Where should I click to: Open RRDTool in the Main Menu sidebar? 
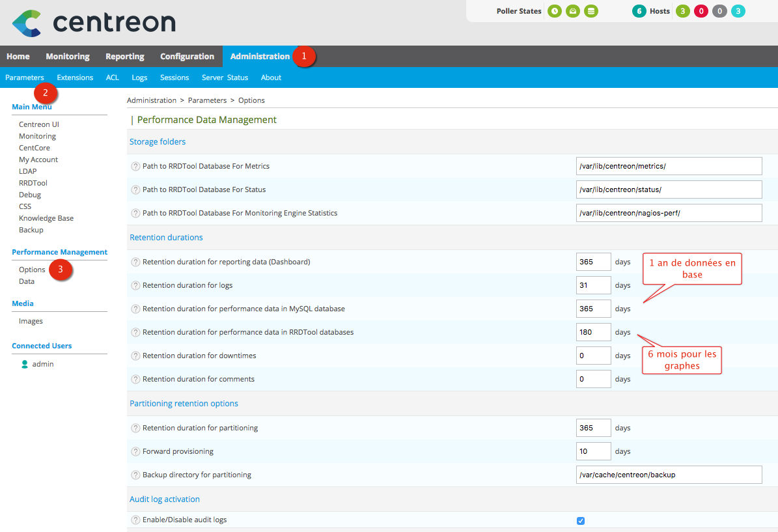click(33, 183)
